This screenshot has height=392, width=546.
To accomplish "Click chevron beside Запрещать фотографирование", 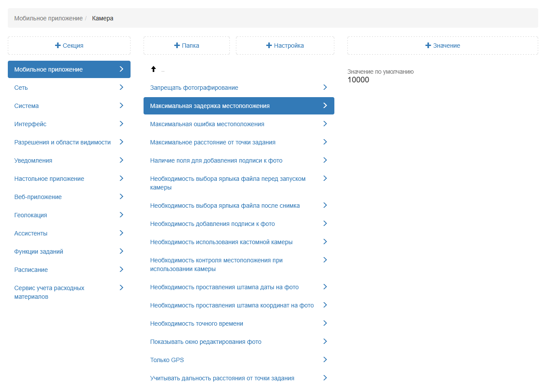I will 325,87.
